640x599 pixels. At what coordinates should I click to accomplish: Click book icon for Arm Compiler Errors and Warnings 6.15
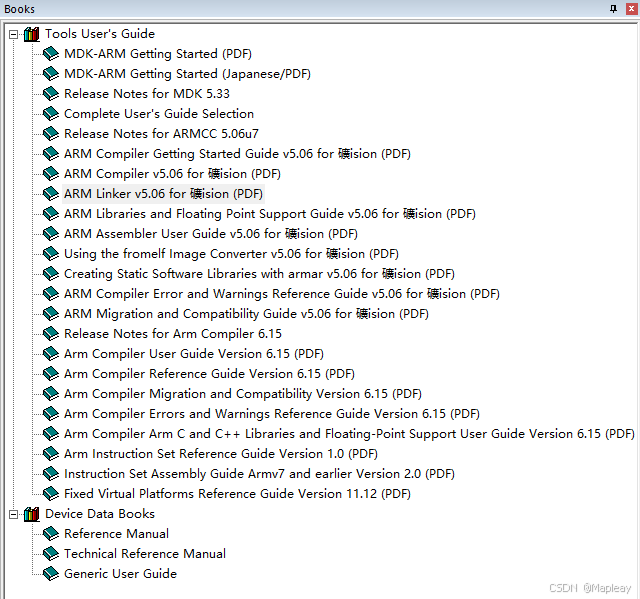pos(51,414)
